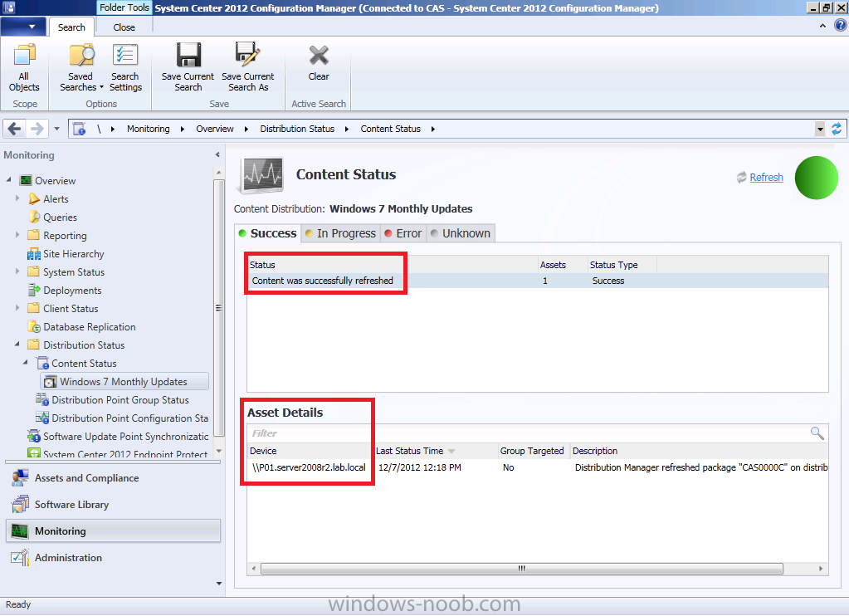This screenshot has width=849, height=616.
Task: Select the Close ribbon tab
Action: [x=124, y=27]
